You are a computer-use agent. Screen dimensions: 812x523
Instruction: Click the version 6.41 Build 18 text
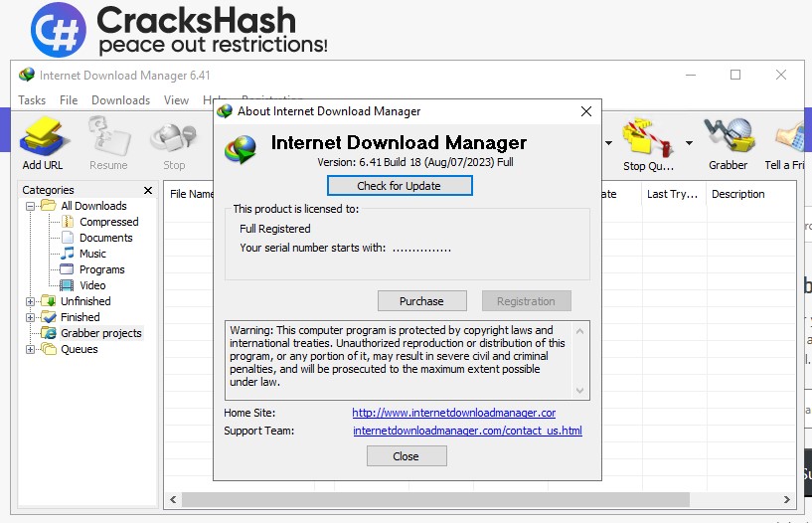[x=415, y=162]
